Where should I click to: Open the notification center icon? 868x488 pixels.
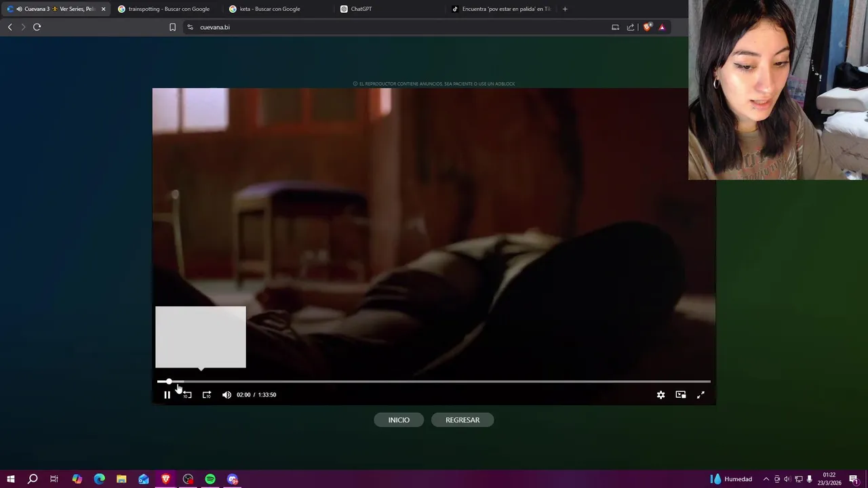[854, 479]
